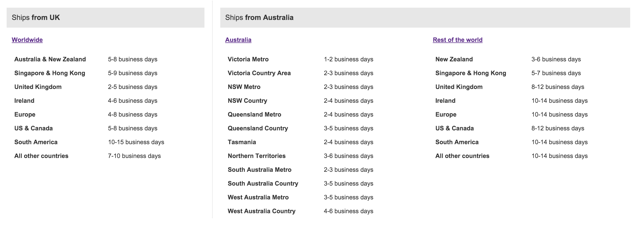Screen dimensions: 644x227
Task: Click '3-6 business days' for Northern Territories
Action: point(349,156)
